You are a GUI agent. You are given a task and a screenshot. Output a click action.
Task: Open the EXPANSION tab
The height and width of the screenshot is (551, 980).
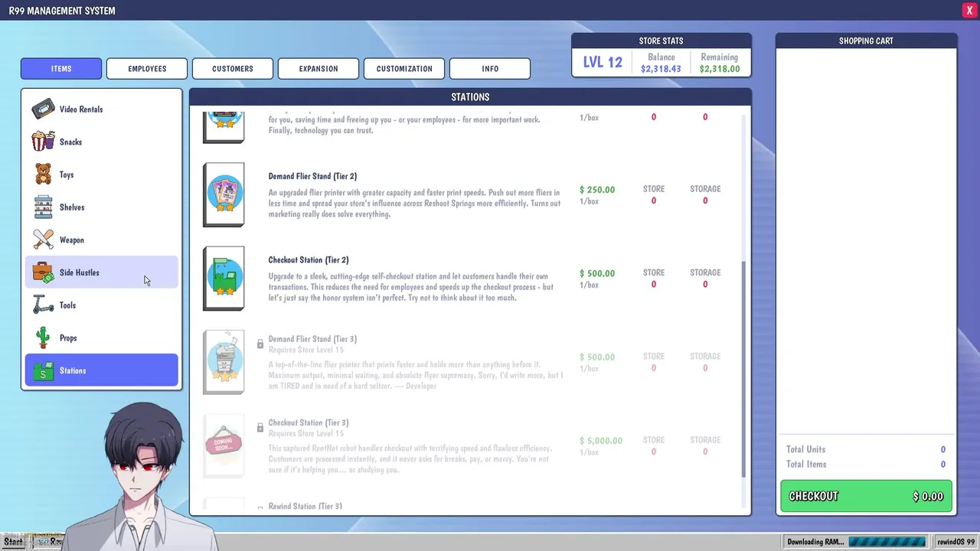click(x=318, y=68)
